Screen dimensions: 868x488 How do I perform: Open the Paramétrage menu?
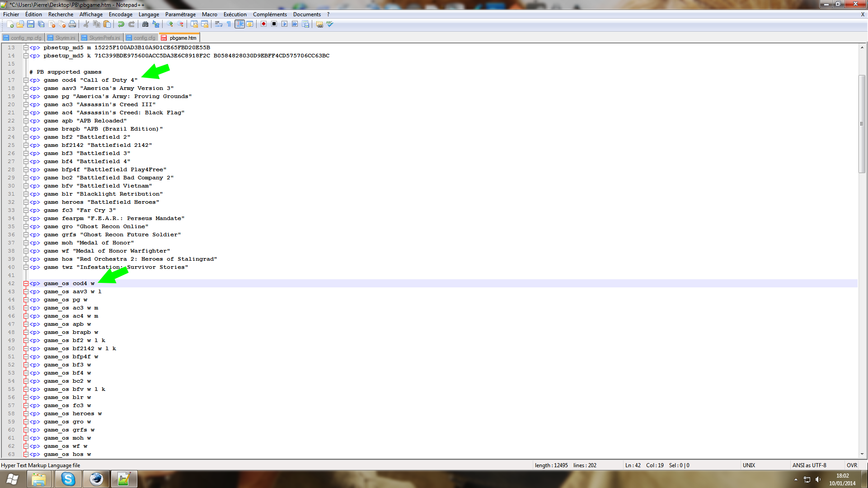(180, 14)
